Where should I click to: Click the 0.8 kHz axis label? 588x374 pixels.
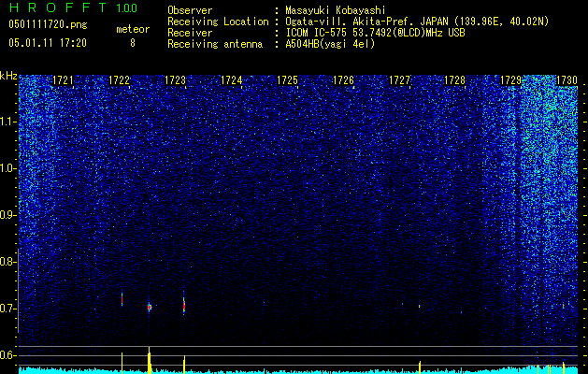7,262
